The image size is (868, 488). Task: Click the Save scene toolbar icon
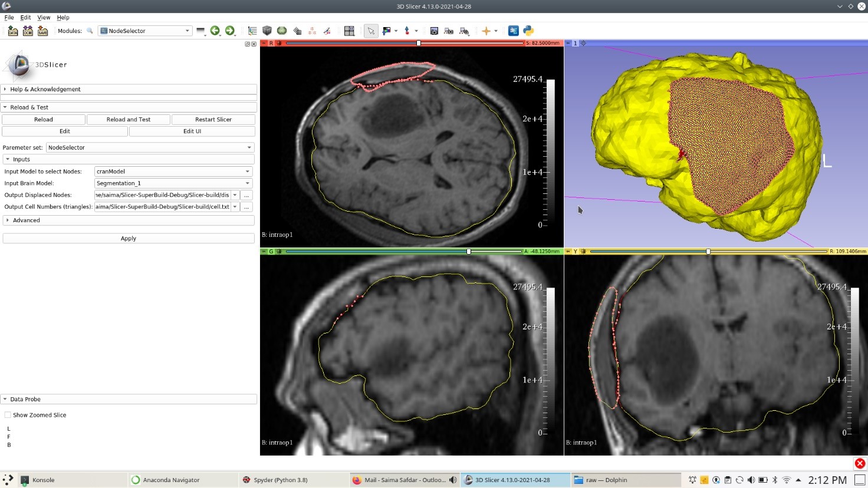(x=42, y=31)
